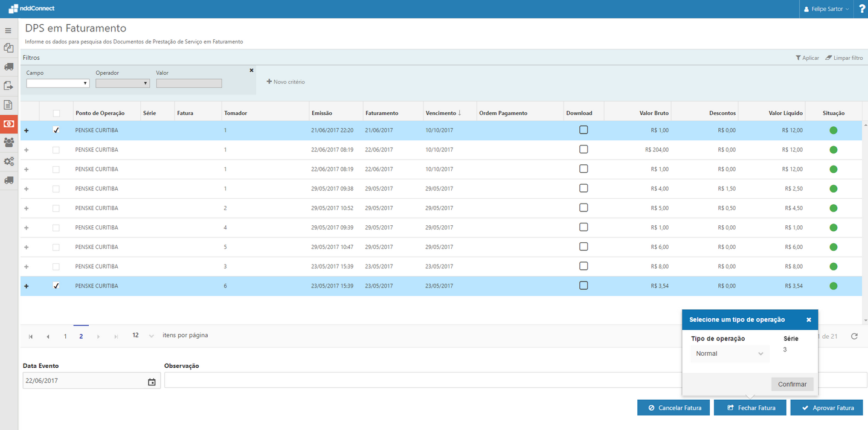The image size is (868, 430).
Task: Open the settings gears sidebar icon
Action: click(x=8, y=161)
